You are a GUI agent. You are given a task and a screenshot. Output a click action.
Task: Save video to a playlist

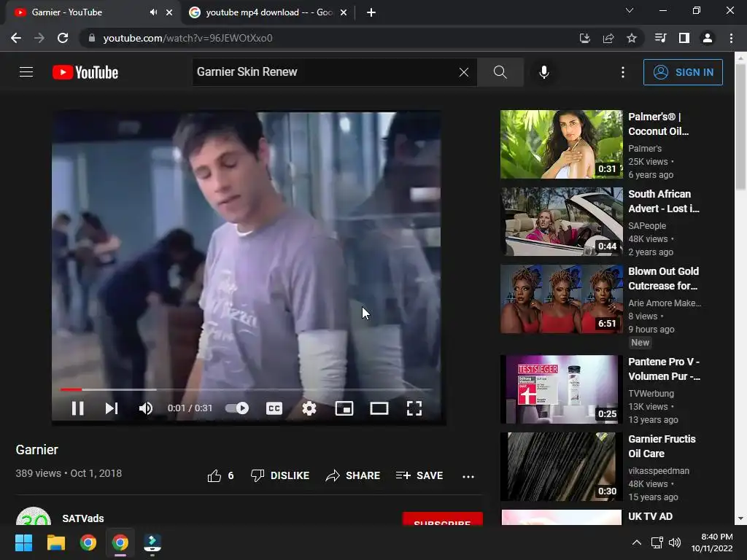[419, 475]
